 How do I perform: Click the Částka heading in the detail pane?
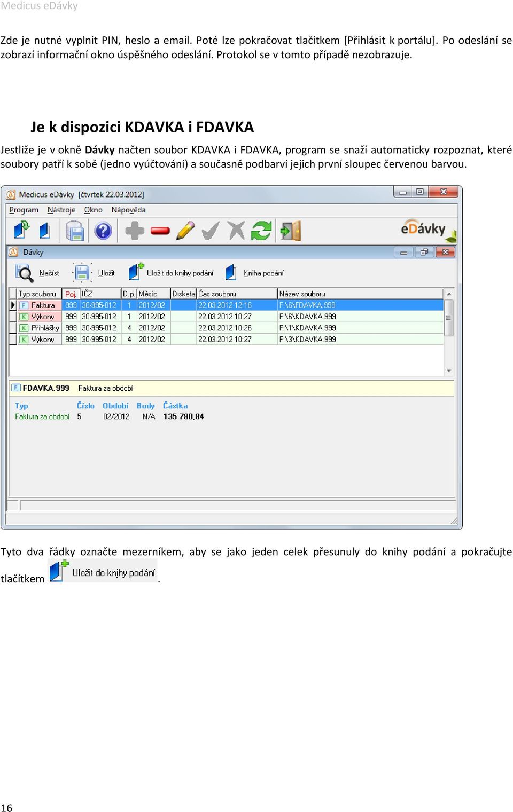[x=175, y=406]
